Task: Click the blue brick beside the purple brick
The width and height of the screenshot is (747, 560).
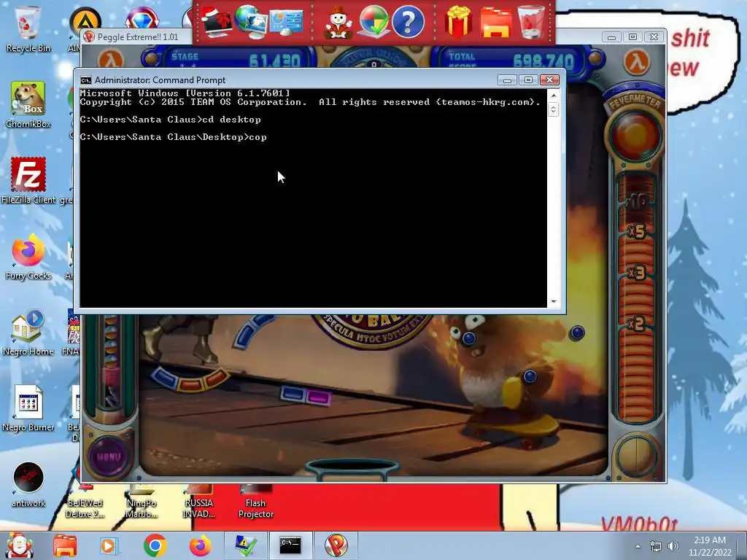Action: pyautogui.click(x=293, y=394)
